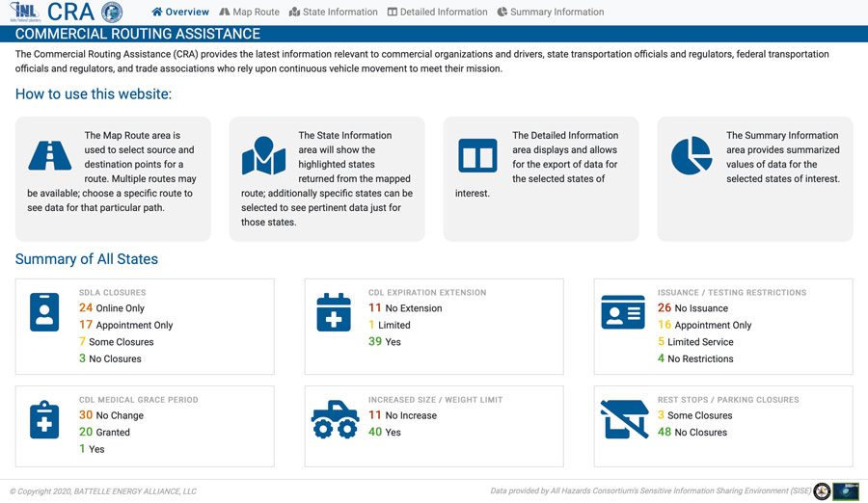Go to the Detailed Information tab
This screenshot has height=503, width=868.
coord(437,13)
